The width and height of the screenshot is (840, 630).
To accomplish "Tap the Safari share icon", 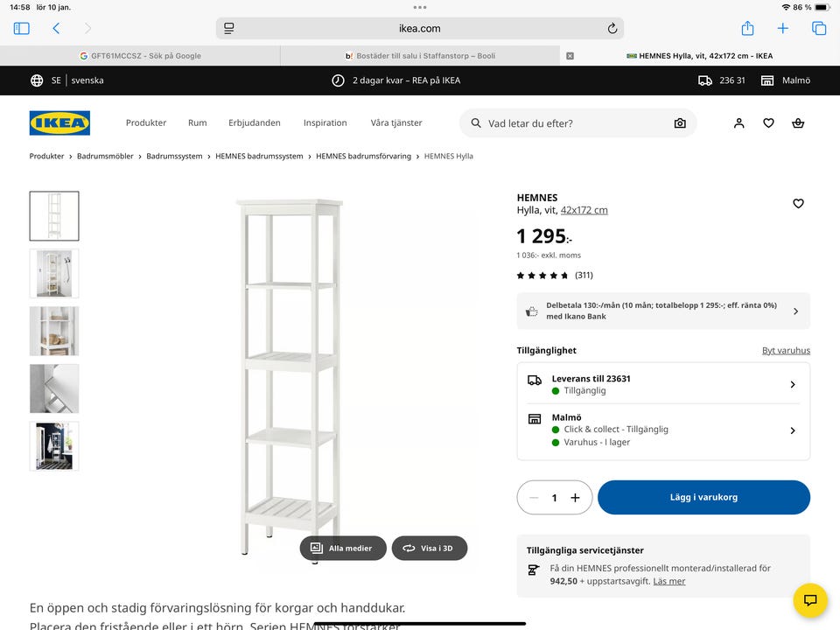I will pyautogui.click(x=747, y=28).
